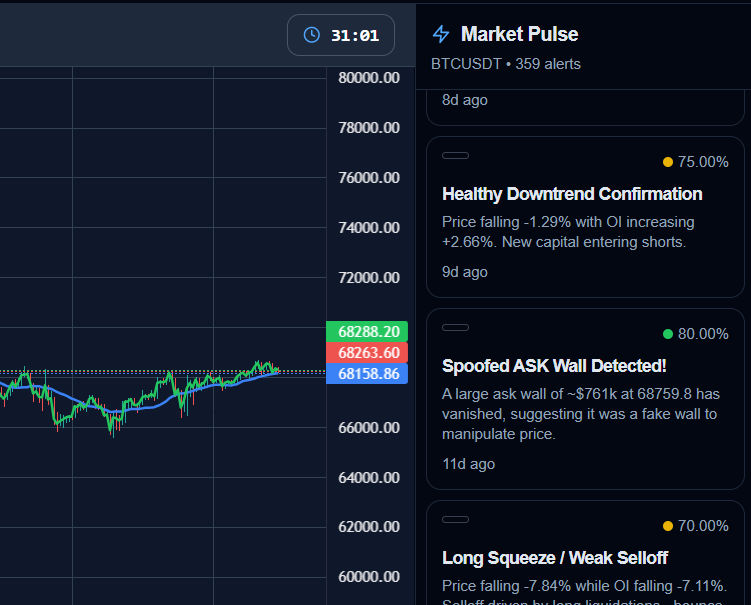
Task: Click the 8d ago timestamp
Action: (465, 100)
